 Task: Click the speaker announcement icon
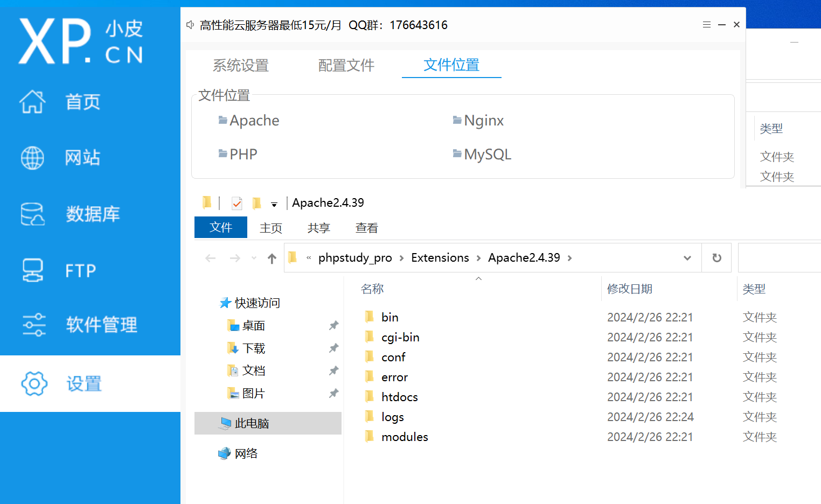point(190,25)
